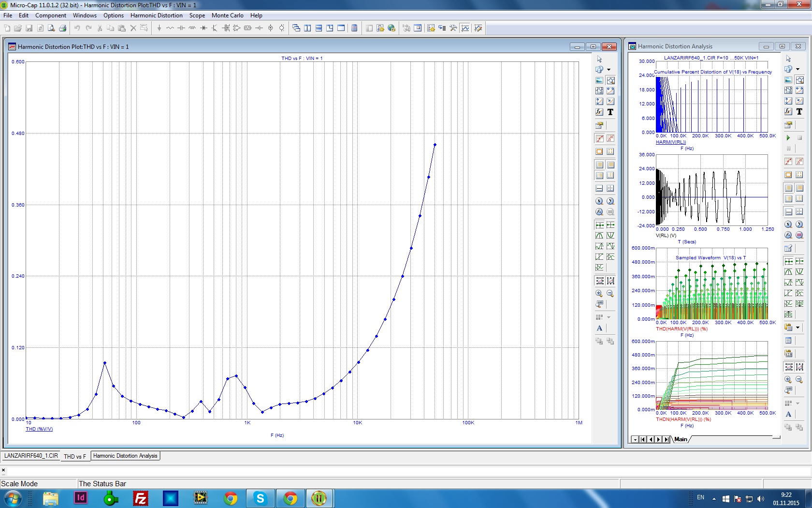The height and width of the screenshot is (508, 812).
Task: Click the Valley cursor icon in THD plot toolbar
Action: click(610, 236)
